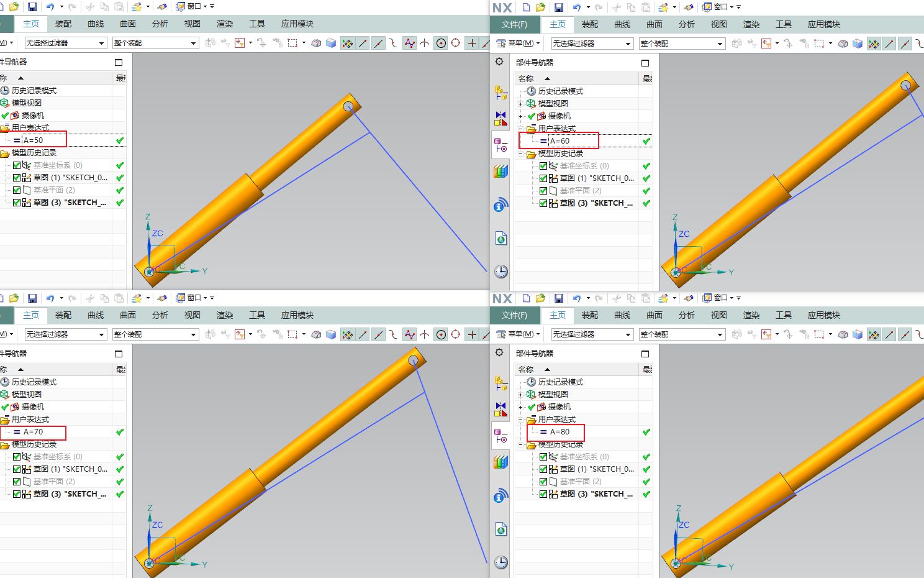Open History clock icon in A=60 sidebar
Viewport: 924px width, 578px height.
tap(500, 271)
